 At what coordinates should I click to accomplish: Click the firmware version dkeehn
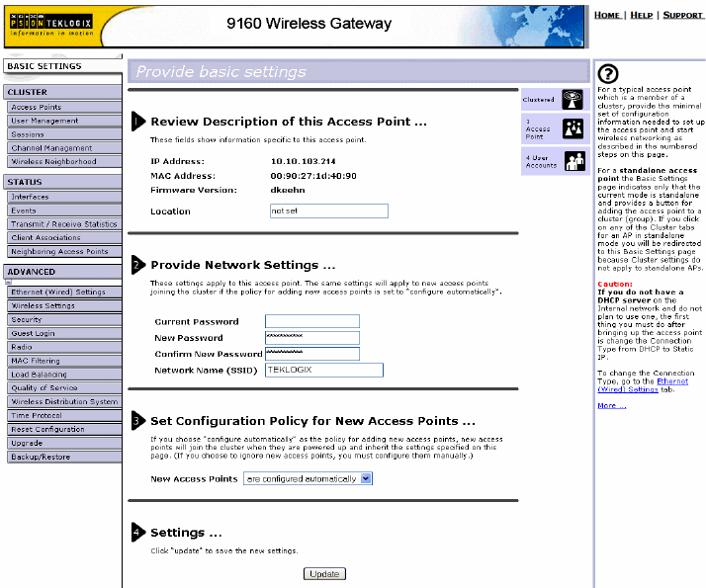pos(288,190)
